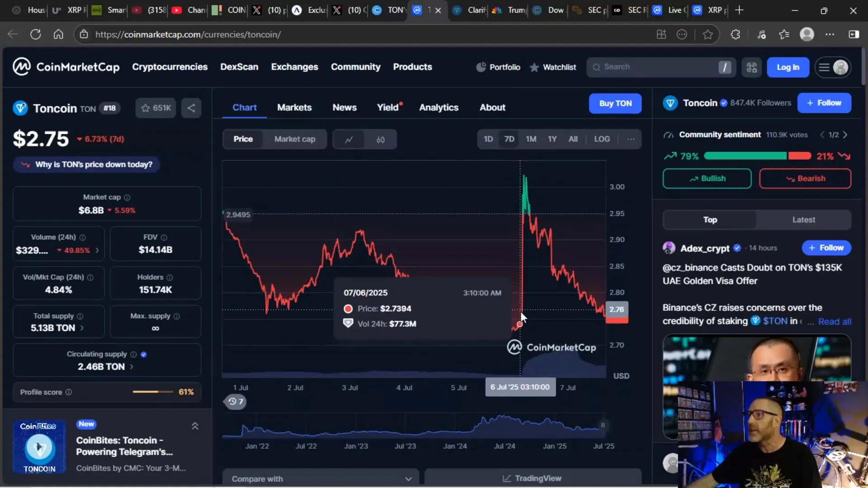The height and width of the screenshot is (488, 868).
Task: Click the chart range slider pause handle
Action: pyautogui.click(x=603, y=425)
